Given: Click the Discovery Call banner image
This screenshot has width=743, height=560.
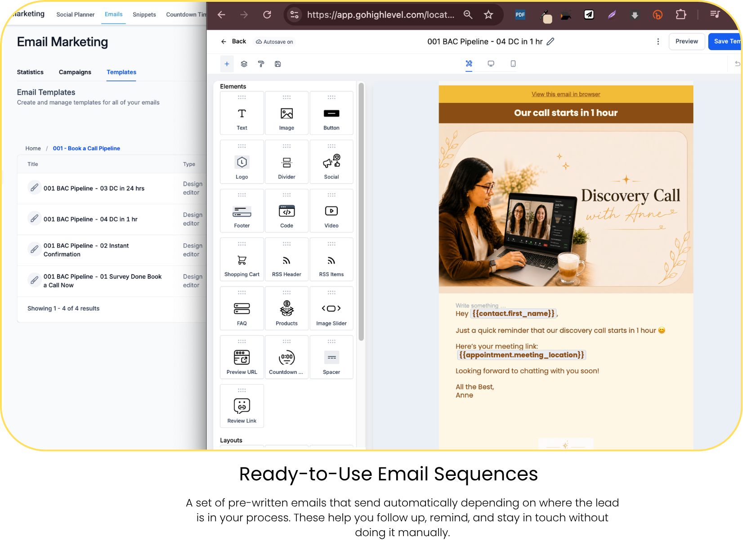Looking at the screenshot, I should coord(566,208).
